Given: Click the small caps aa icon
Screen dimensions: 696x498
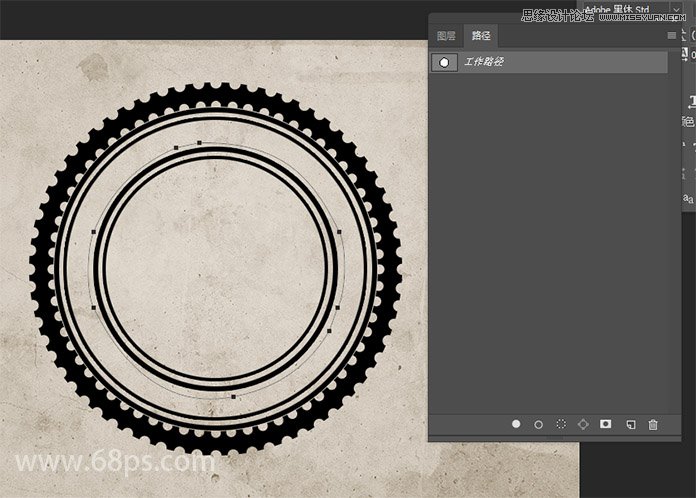Looking at the screenshot, I should 688,198.
